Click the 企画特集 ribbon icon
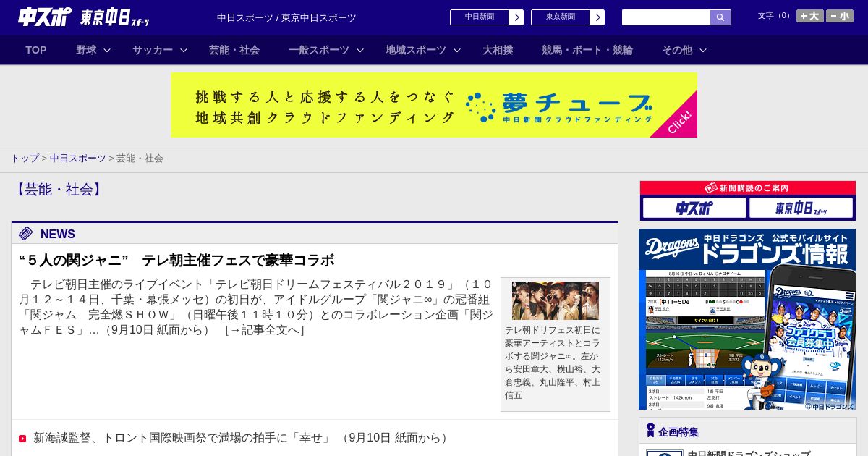Image resolution: width=868 pixels, height=456 pixels. point(650,431)
